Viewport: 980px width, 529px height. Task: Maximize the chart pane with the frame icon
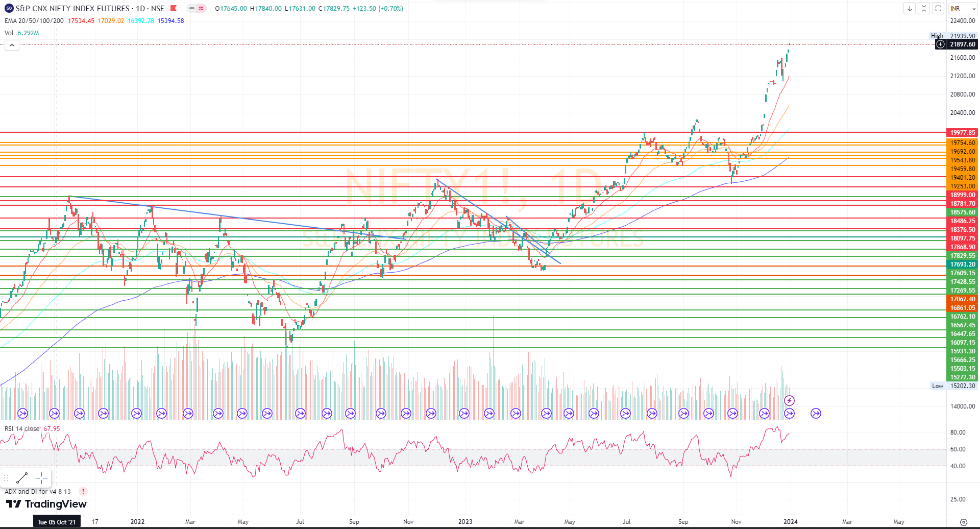[938, 8]
